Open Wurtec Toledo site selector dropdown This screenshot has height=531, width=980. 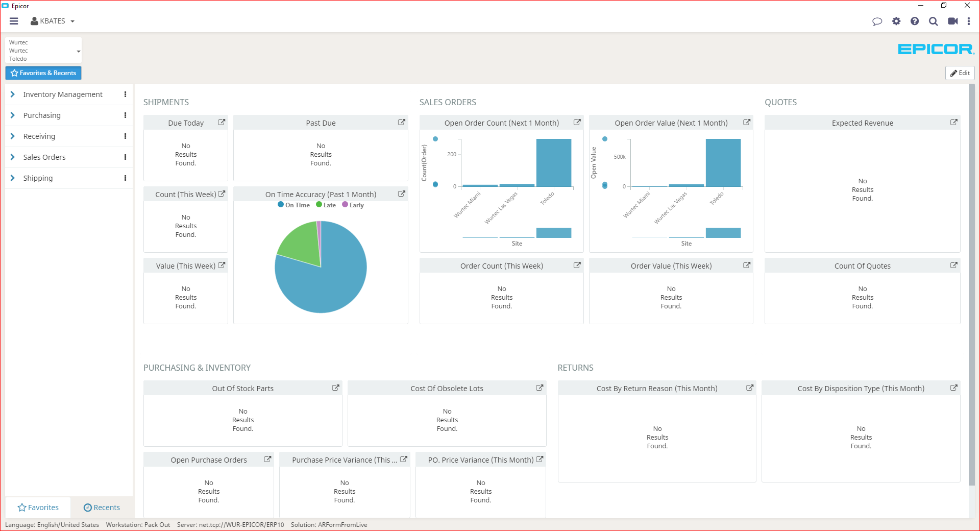click(44, 51)
